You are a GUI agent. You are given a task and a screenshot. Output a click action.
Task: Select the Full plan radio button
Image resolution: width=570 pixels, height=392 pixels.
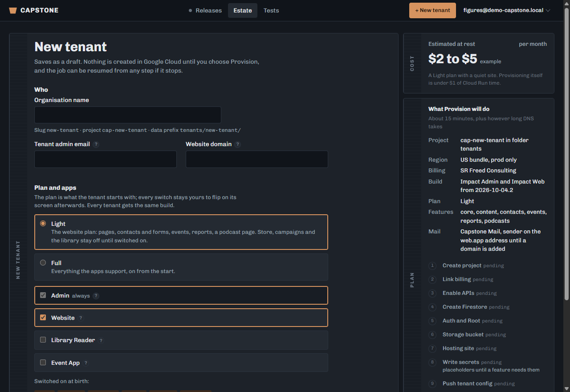(x=43, y=263)
